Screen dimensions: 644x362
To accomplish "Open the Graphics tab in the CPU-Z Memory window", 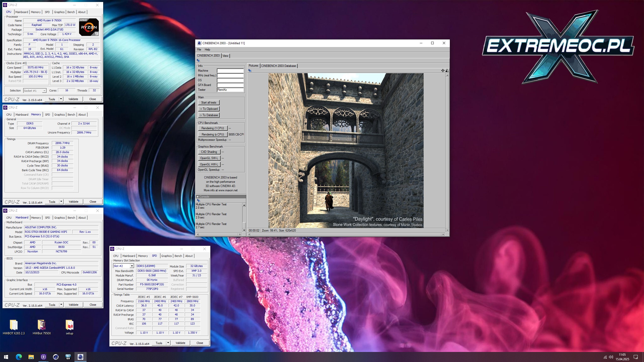I will click(60, 115).
